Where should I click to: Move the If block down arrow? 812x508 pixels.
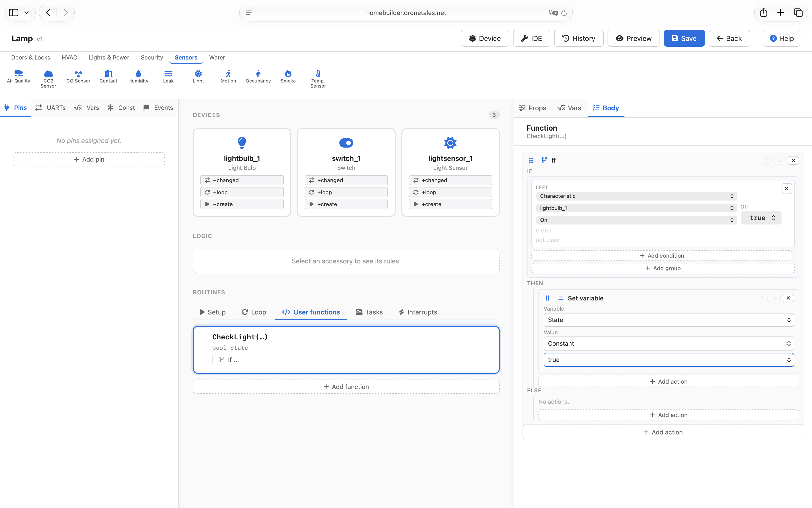pyautogui.click(x=780, y=160)
